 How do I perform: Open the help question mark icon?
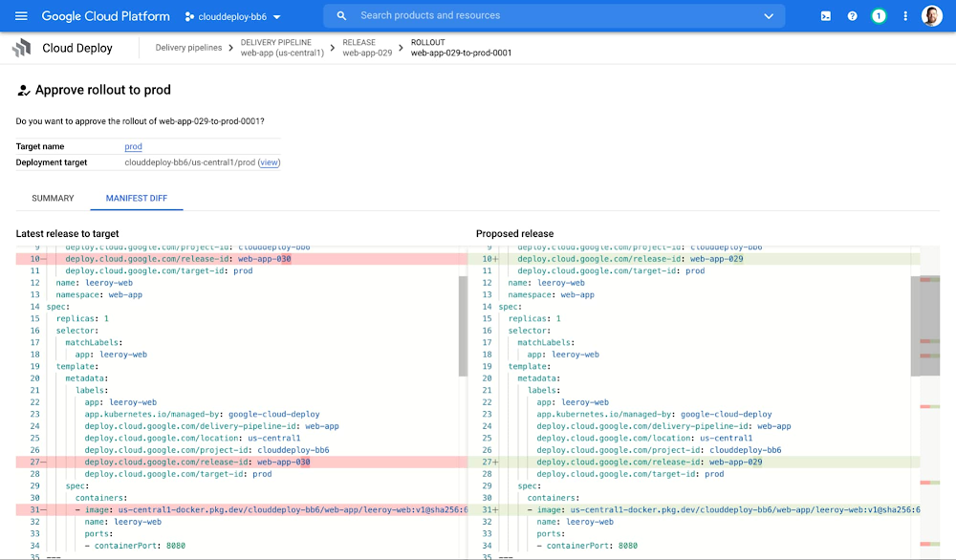tap(853, 16)
